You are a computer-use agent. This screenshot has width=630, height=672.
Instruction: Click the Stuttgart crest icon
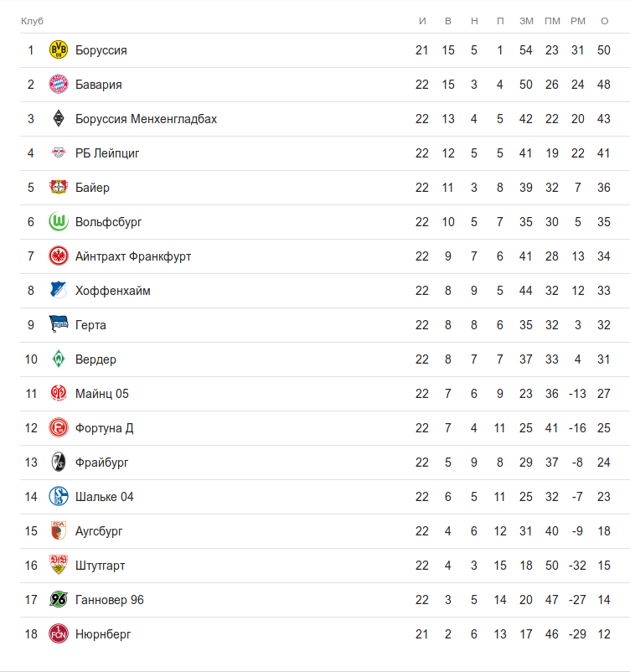tap(59, 566)
